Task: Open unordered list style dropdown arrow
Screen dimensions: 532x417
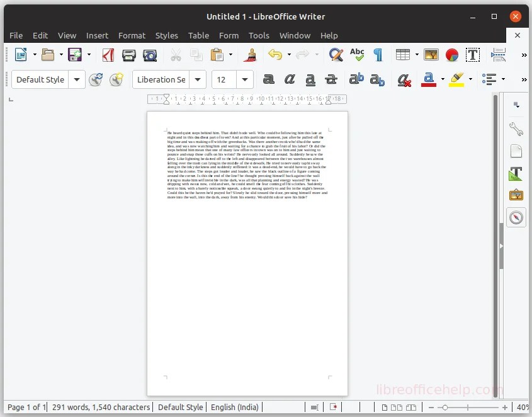Action: [503, 79]
